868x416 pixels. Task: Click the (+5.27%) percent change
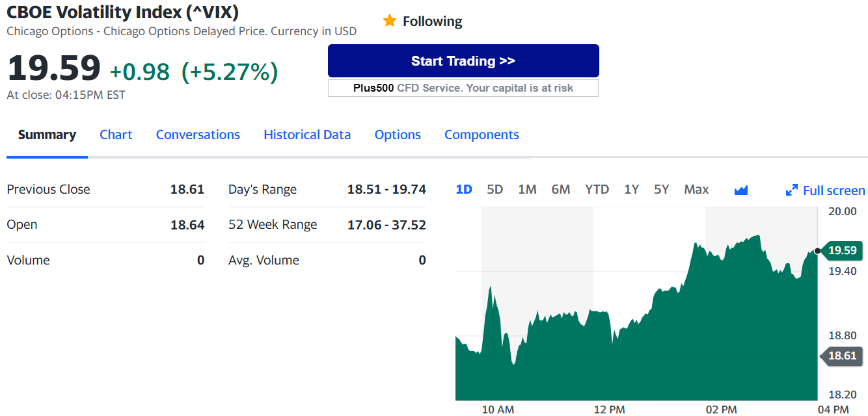[230, 71]
